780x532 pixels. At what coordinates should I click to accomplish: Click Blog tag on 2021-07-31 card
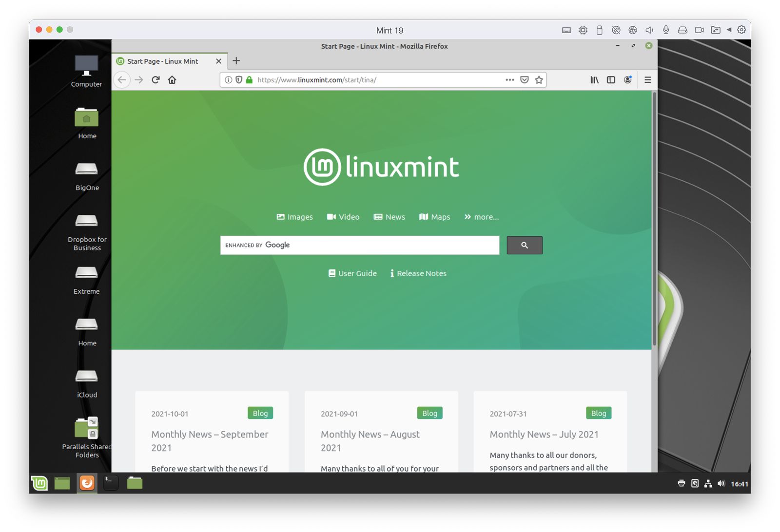599,413
